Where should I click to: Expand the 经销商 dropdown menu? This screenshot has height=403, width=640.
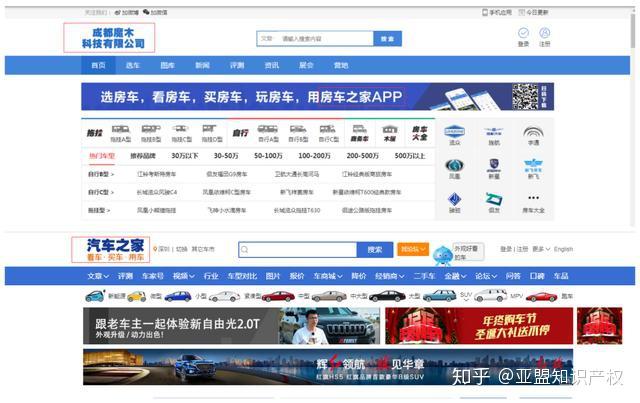tap(390, 276)
